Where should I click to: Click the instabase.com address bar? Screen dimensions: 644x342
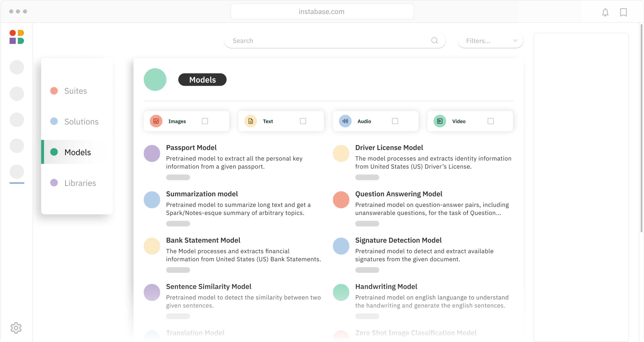[x=322, y=12]
